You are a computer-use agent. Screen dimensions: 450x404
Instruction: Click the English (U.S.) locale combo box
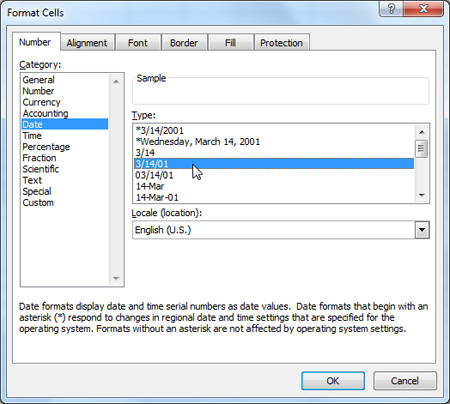[281, 230]
